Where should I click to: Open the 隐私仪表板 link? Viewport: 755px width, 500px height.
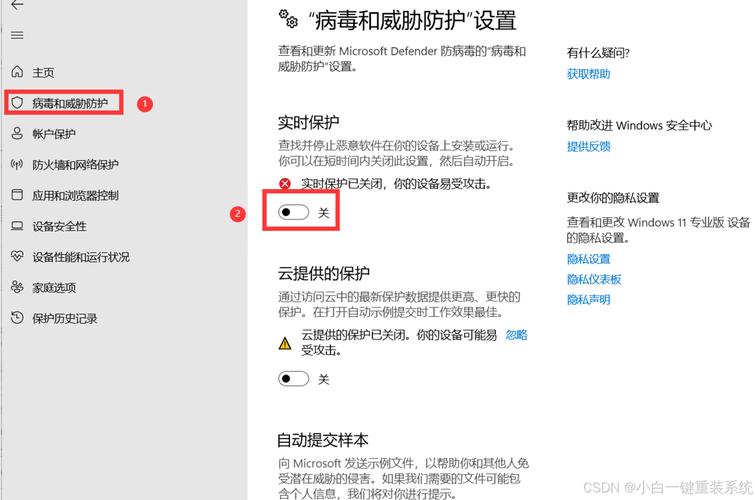click(594, 280)
